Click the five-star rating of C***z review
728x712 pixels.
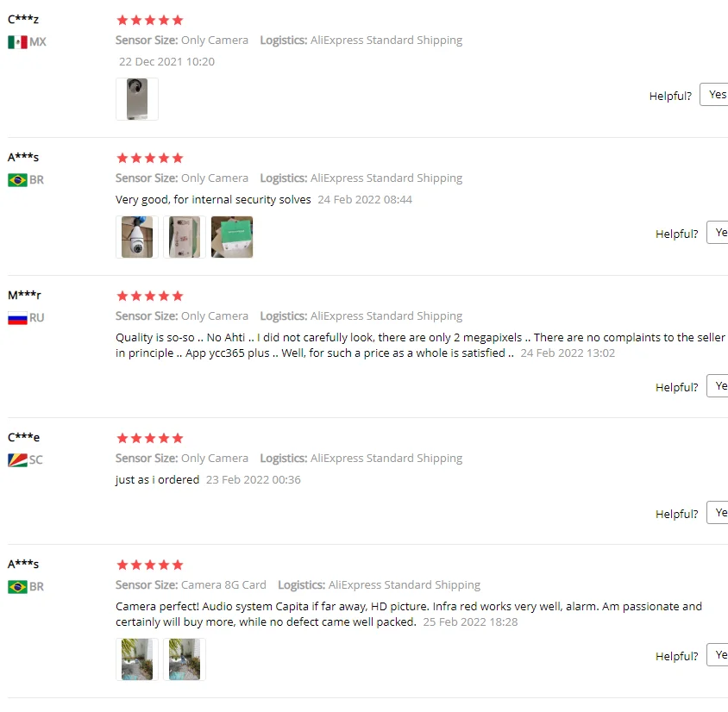click(150, 20)
